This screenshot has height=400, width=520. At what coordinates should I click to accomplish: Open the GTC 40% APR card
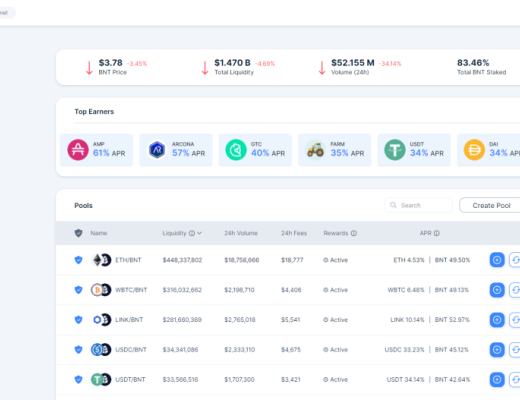(x=255, y=150)
